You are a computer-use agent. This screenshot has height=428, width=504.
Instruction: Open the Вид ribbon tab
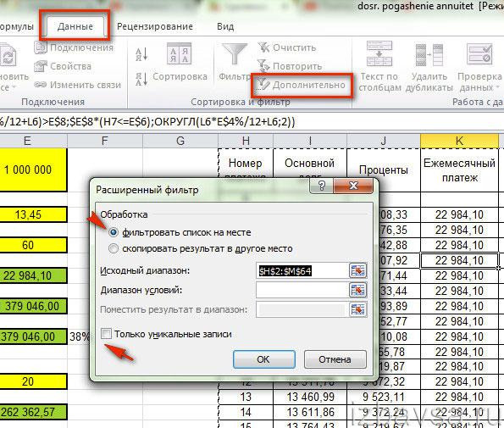click(225, 26)
